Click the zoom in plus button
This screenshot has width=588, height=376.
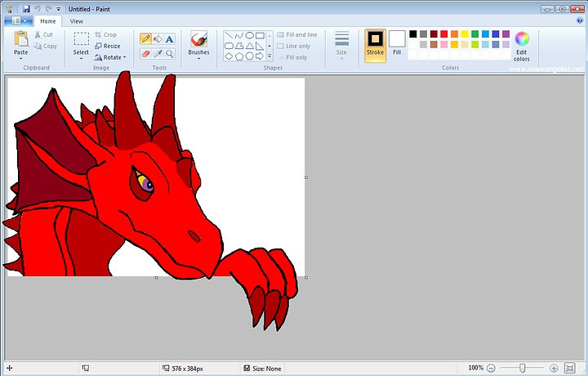point(554,369)
